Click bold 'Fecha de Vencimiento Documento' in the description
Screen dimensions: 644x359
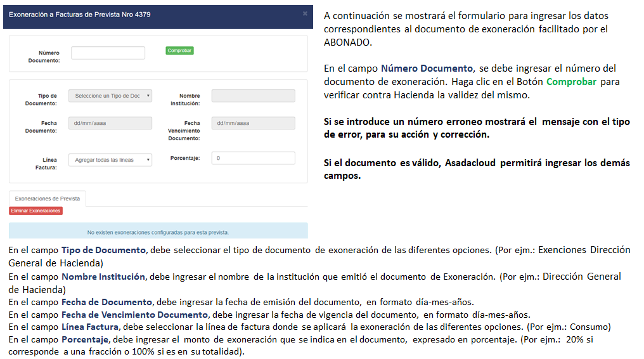point(135,315)
